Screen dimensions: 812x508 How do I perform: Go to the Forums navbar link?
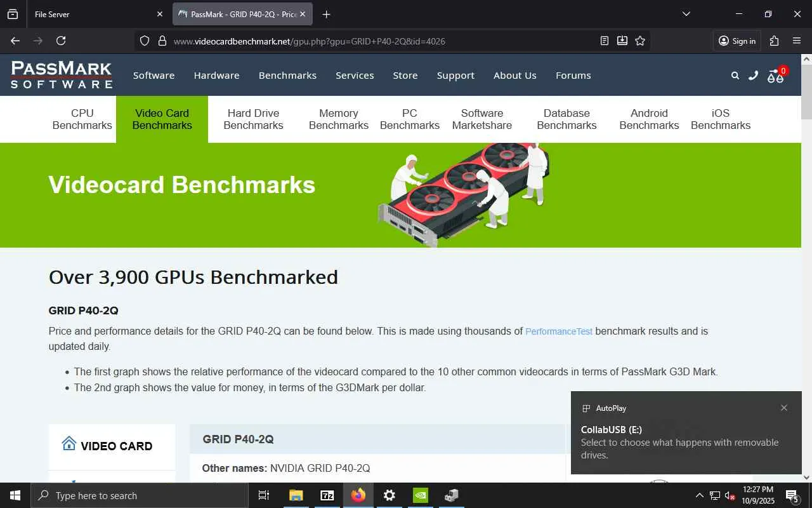[573, 75]
